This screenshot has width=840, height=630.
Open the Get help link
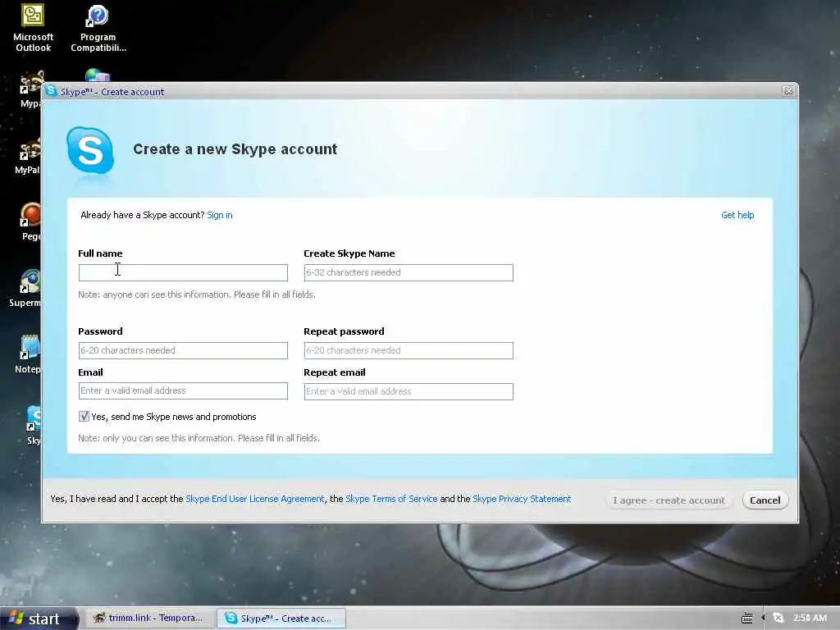[737, 215]
